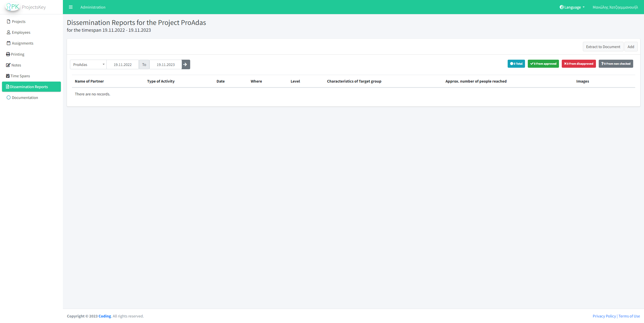
Task: Click the end date field 19.11.2023
Action: point(166,64)
